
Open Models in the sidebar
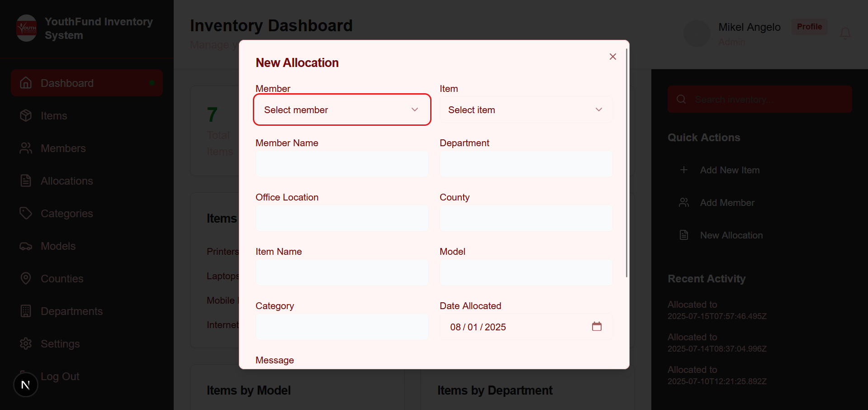point(87,246)
